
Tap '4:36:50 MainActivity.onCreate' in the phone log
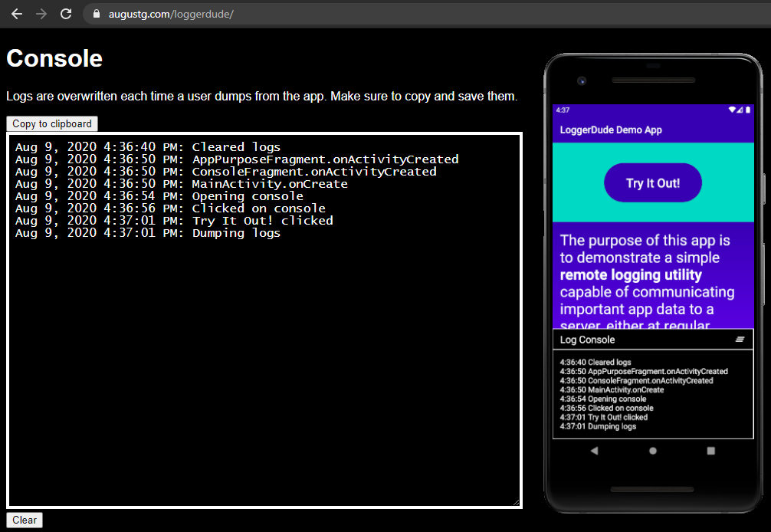pyautogui.click(x=612, y=389)
